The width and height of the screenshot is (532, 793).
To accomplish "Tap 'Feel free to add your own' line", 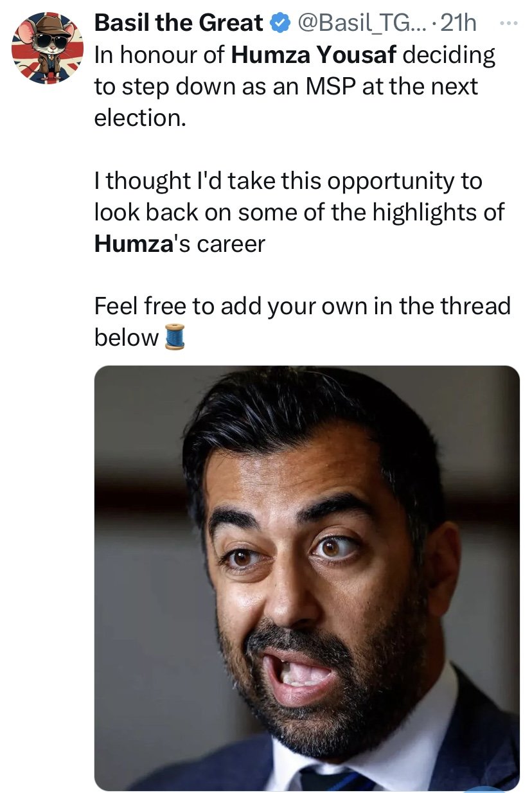I will point(302,306).
